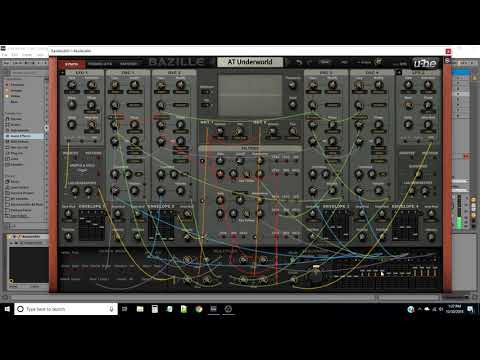Click the undo arrow in Bazille toolbar

click(x=299, y=62)
